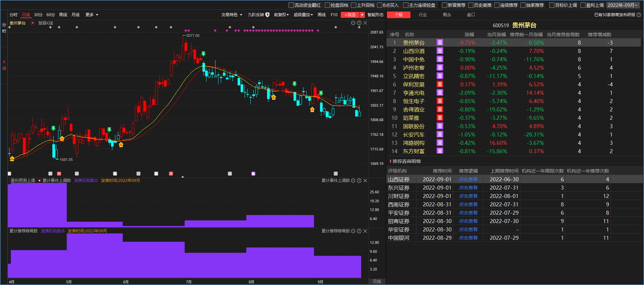The width and height of the screenshot is (644, 285).
Task: Check the 新晋推荐 filter
Action: coord(444,5)
